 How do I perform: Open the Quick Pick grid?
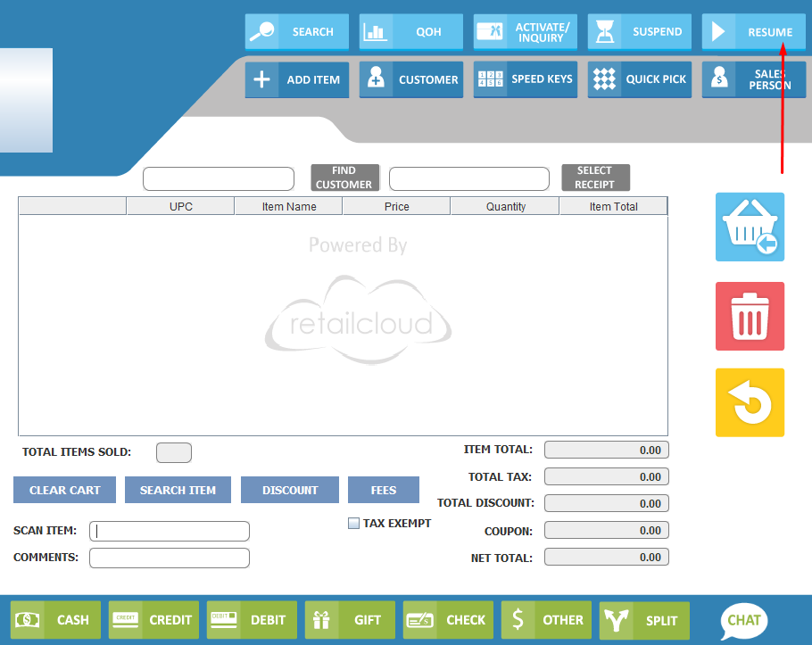[x=639, y=79]
